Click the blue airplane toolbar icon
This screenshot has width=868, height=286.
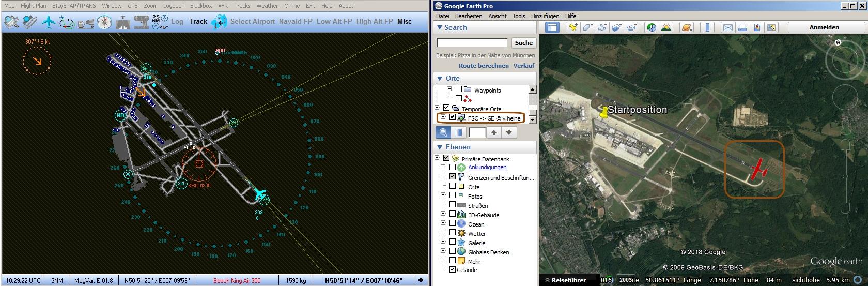coord(49,22)
